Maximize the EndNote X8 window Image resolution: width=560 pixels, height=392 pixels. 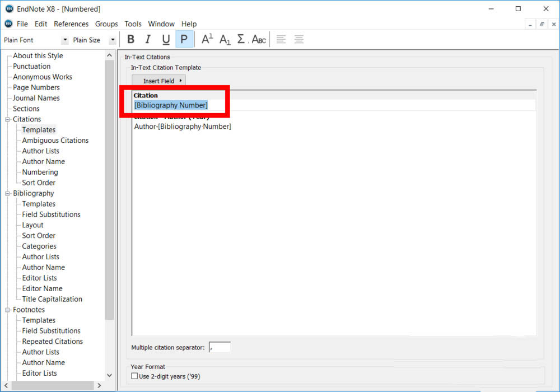(x=518, y=9)
